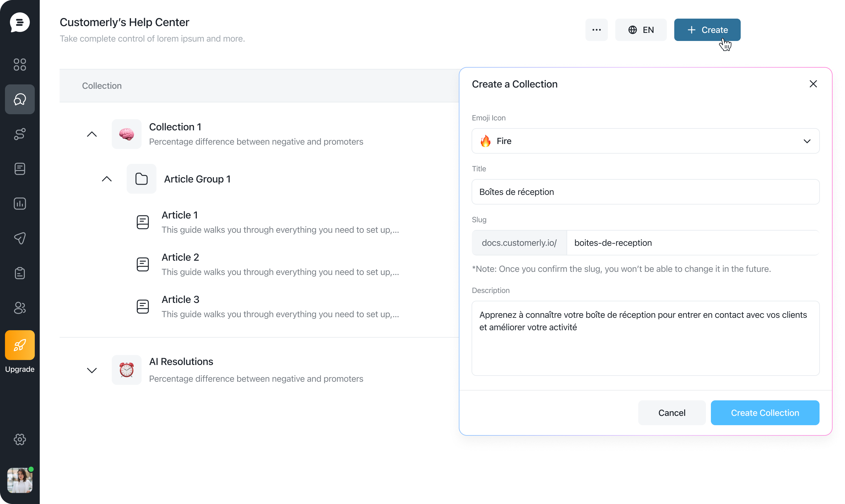The image size is (845, 504).
Task: Click the user profile avatar
Action: [x=20, y=480]
